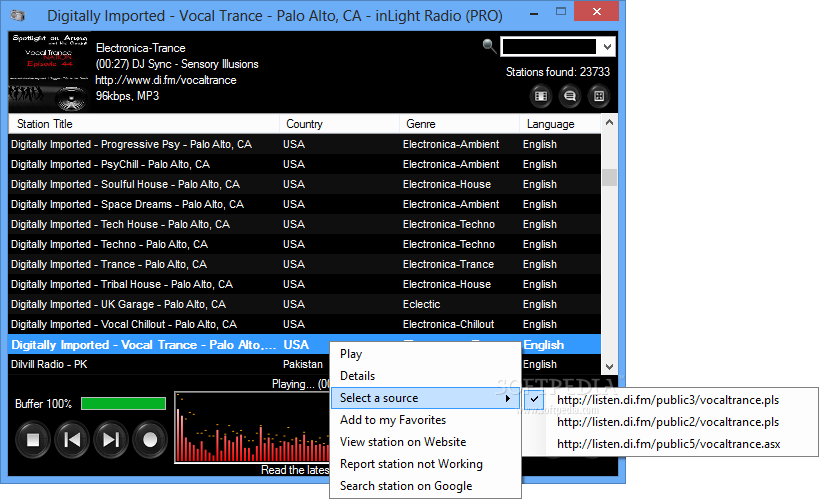Click the Stop playback button
The image size is (819, 499).
click(33, 439)
